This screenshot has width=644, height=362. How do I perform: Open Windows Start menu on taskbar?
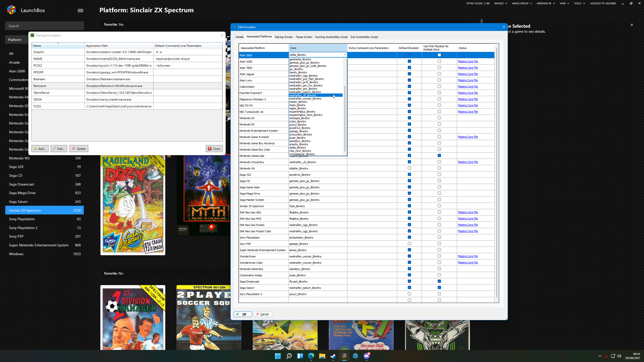point(278,356)
